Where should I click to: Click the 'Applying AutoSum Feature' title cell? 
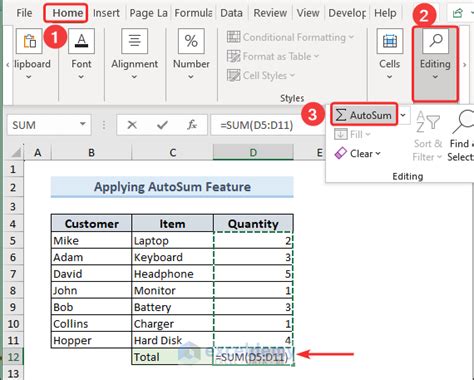172,187
